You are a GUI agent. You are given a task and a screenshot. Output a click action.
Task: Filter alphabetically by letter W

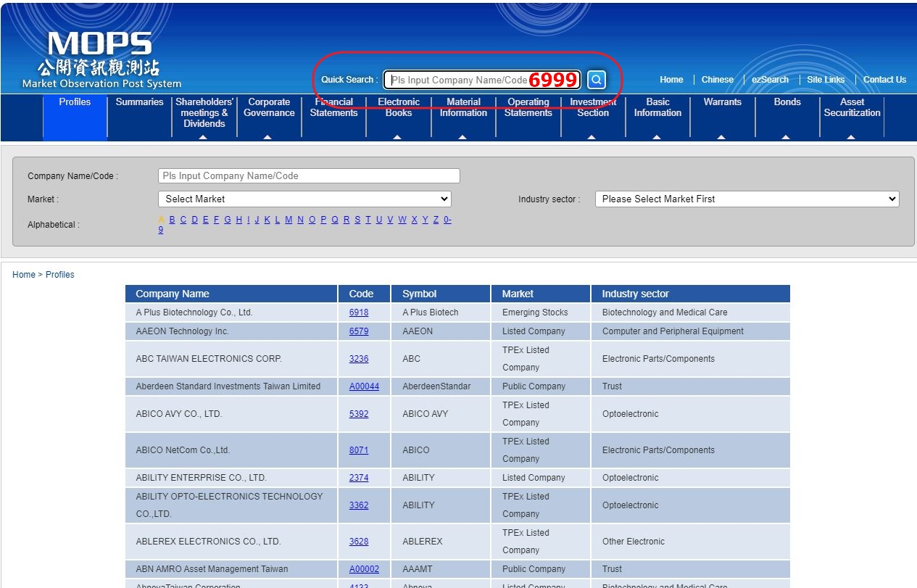(402, 220)
